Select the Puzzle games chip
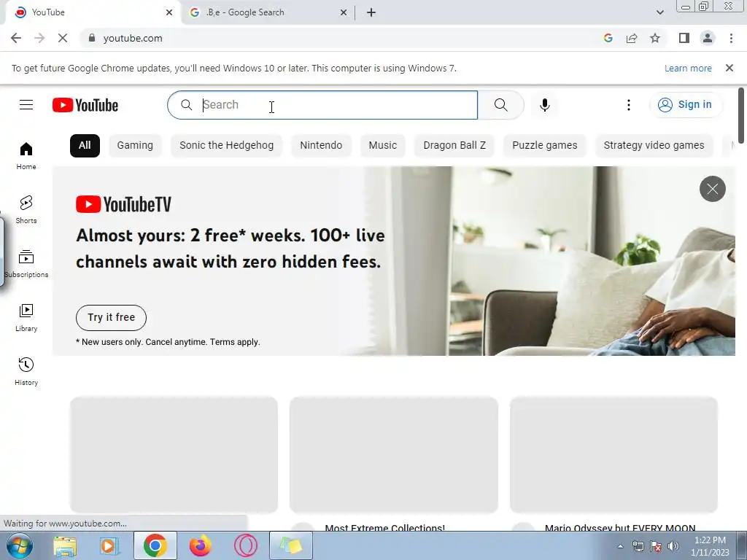Screen dimensions: 747x560 pos(544,145)
